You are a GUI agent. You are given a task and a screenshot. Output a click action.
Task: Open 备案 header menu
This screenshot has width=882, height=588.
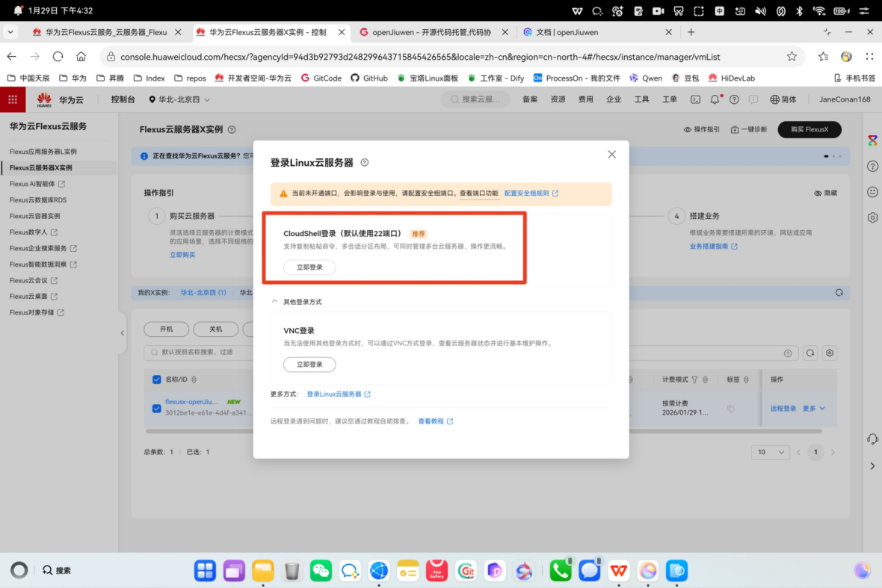point(530,99)
